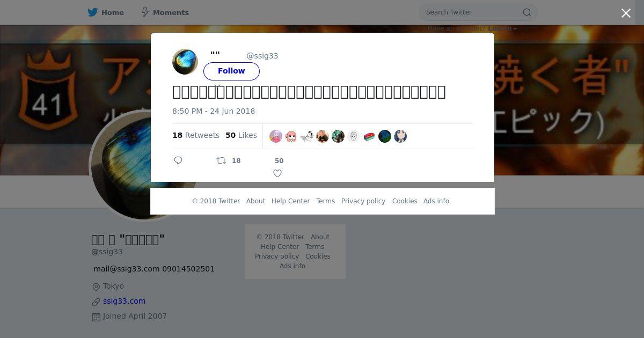Image resolution: width=644 pixels, height=338 pixels.
Task: Click the tweet timestamp 8:50 PM - 24 Jun 2018
Action: click(x=214, y=111)
